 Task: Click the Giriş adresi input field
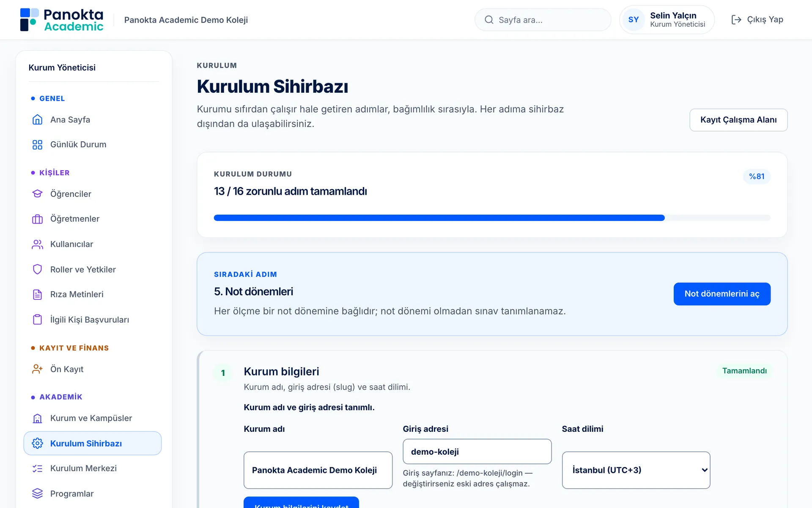pos(477,452)
